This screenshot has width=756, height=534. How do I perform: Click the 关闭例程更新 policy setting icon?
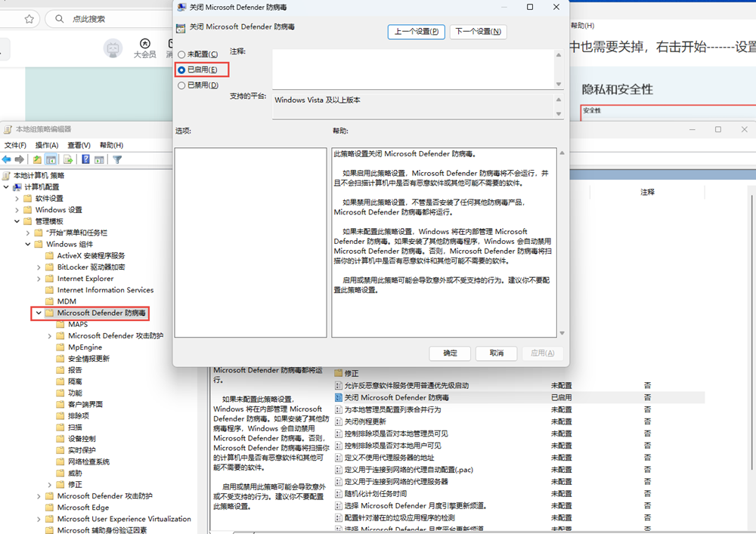pos(339,421)
